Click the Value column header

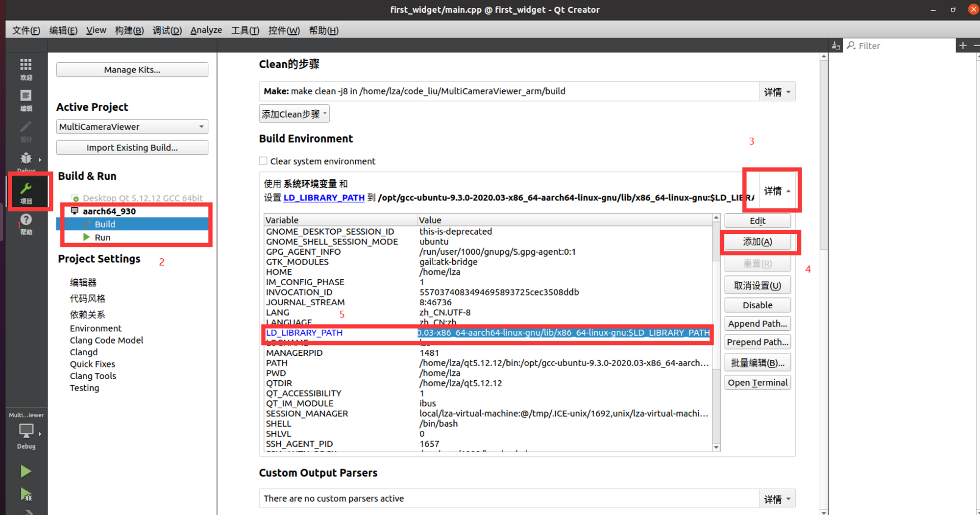tap(564, 220)
